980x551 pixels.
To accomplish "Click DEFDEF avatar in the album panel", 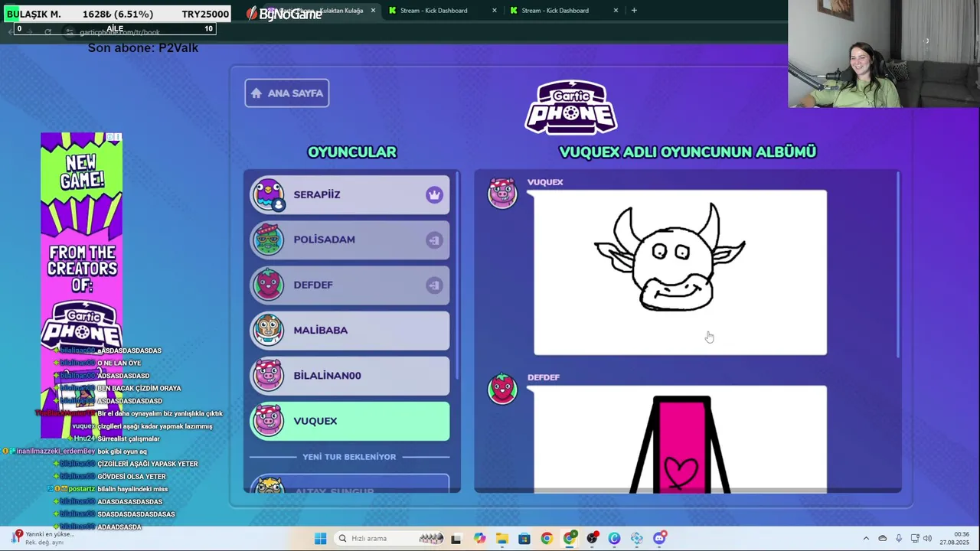I will coord(502,389).
